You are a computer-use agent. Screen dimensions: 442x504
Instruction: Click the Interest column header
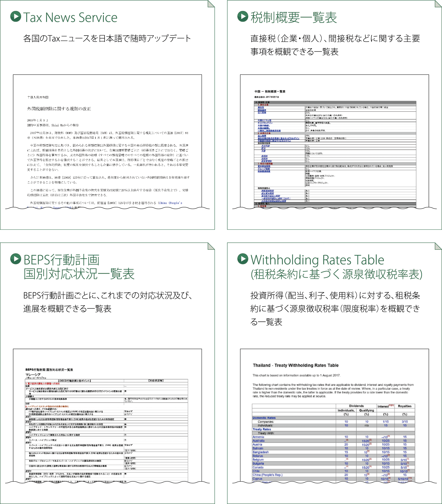(x=385, y=406)
